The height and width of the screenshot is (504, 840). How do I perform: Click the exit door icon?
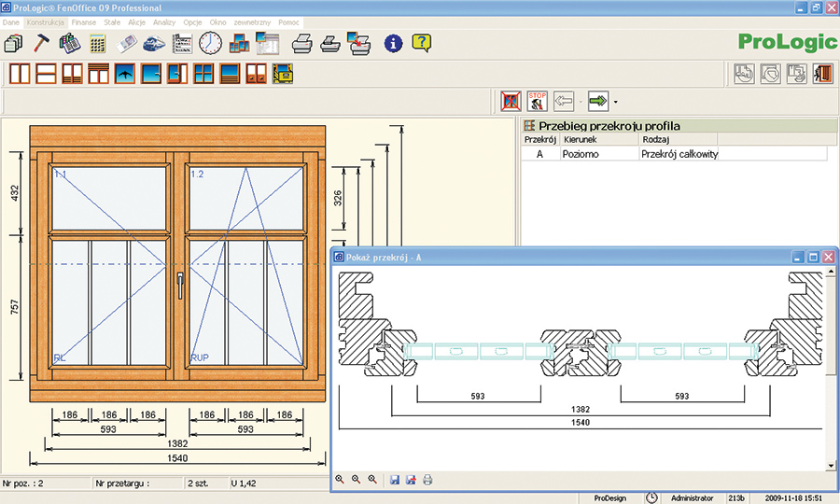click(x=822, y=74)
